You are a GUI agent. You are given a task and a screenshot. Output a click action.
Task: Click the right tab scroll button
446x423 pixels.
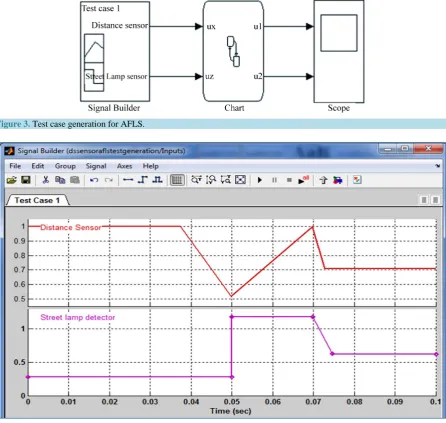[435, 200]
